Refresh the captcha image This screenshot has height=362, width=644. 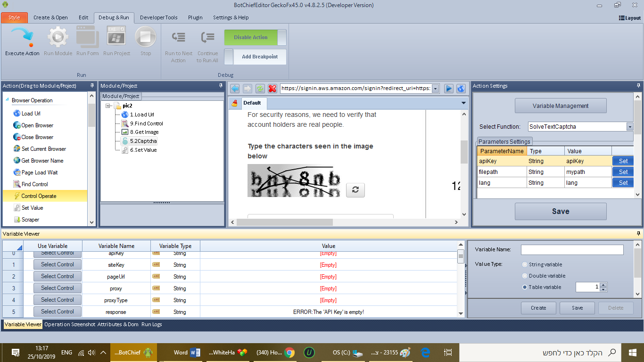click(x=355, y=189)
